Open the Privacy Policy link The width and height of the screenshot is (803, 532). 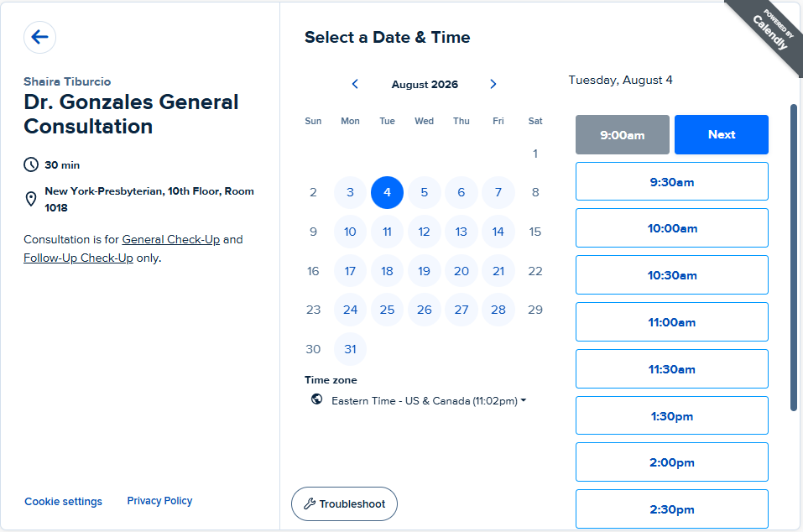coord(159,501)
